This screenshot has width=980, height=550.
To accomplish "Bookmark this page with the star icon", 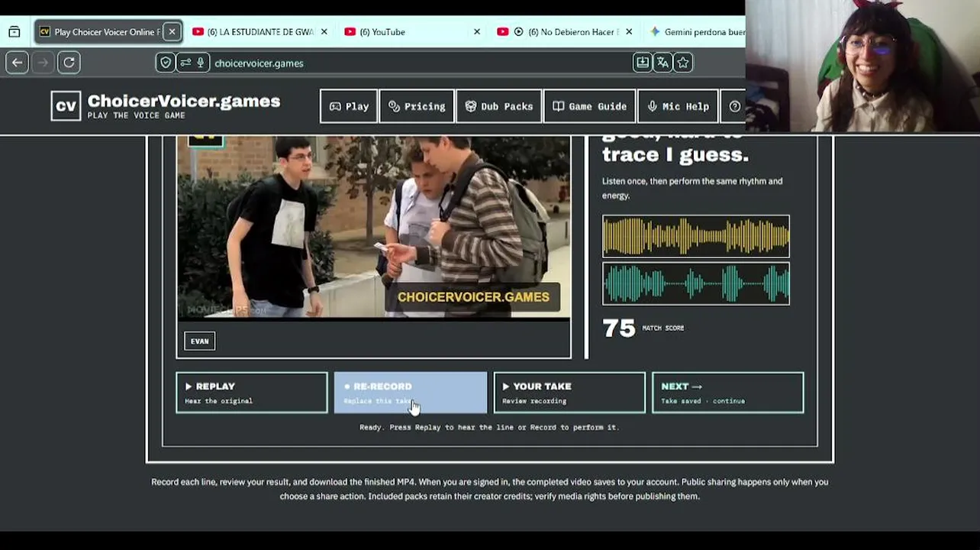I will click(683, 63).
